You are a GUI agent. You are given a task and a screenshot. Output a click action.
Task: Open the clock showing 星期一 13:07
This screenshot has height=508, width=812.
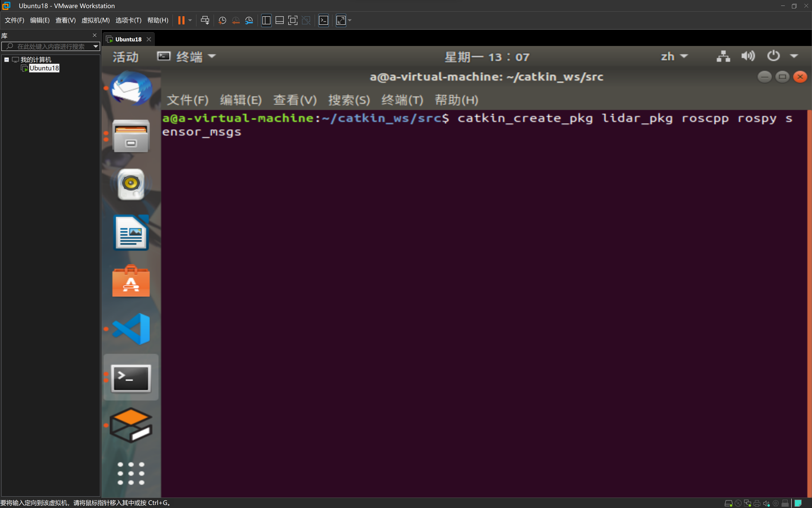coord(487,57)
